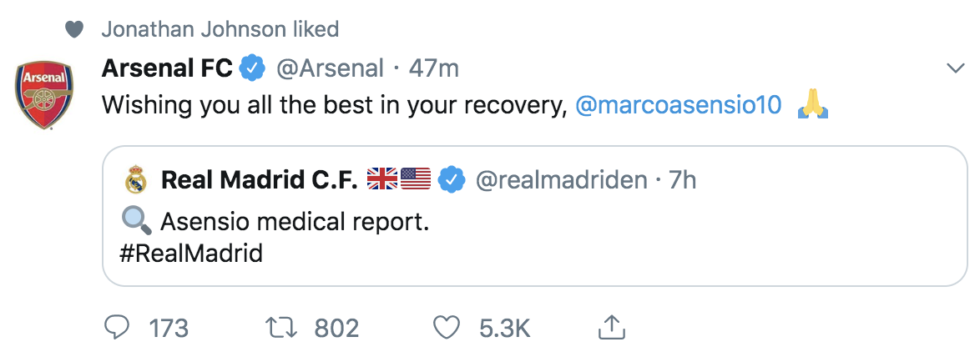
Task: Click Arsenal FC's blue verified badge
Action: pyautogui.click(x=253, y=68)
